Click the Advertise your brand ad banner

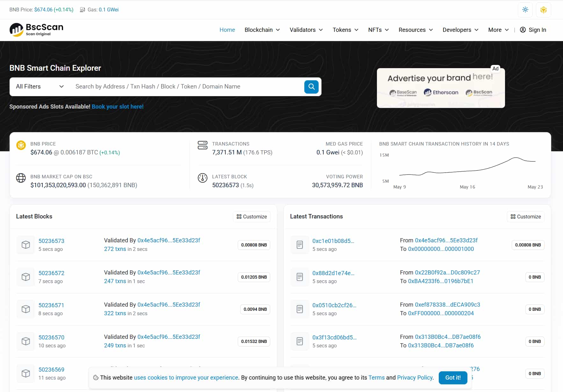click(x=440, y=88)
